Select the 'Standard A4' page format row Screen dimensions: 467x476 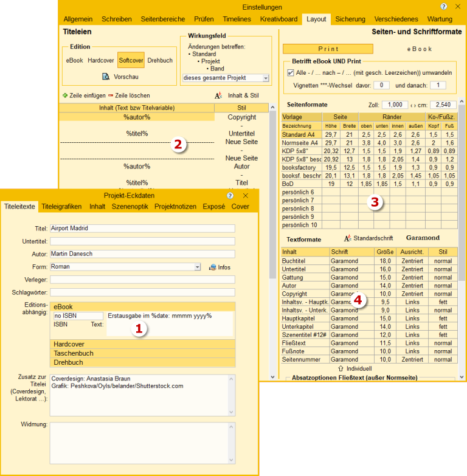pos(369,134)
